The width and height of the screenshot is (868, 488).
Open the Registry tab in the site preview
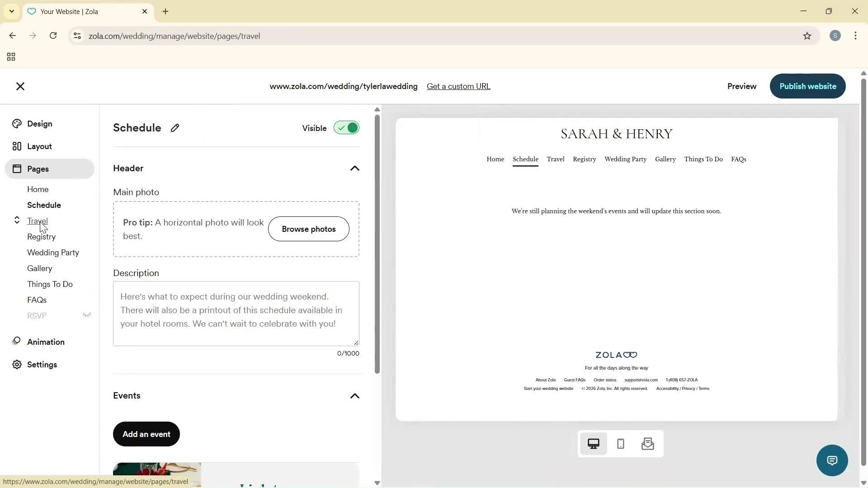coord(584,159)
